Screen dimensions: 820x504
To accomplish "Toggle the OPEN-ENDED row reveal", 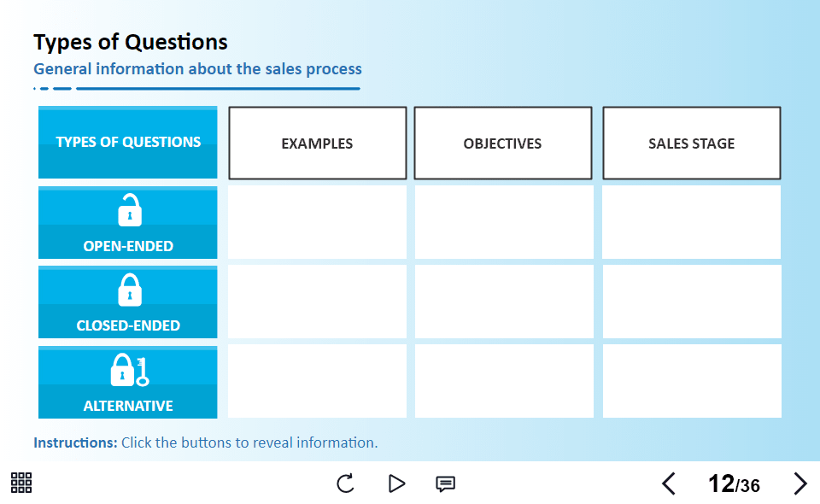I will click(x=127, y=223).
